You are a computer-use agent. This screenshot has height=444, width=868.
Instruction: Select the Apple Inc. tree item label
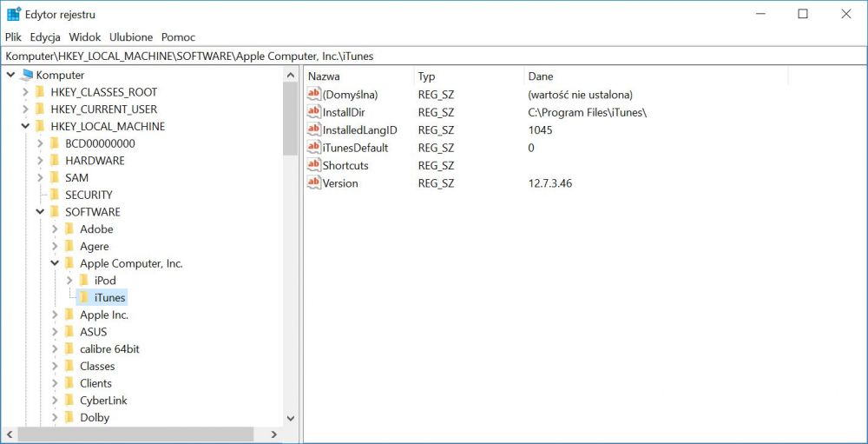point(104,315)
